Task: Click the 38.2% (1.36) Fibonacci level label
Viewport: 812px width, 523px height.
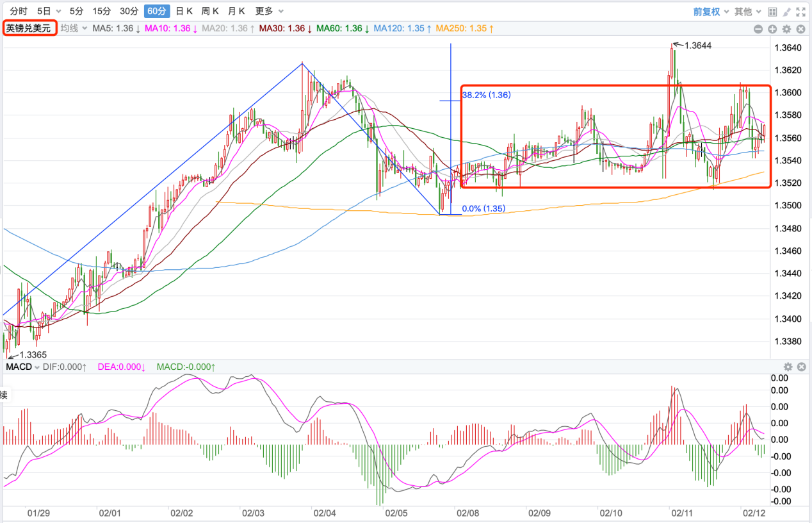Action: [x=486, y=95]
